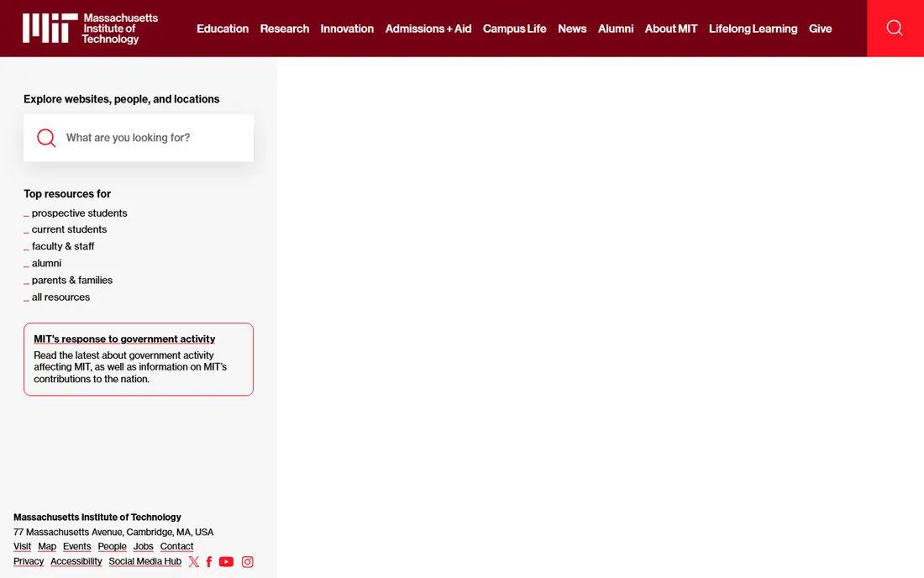Click the magnifier icon in search box
The image size is (924, 578).
(x=46, y=138)
